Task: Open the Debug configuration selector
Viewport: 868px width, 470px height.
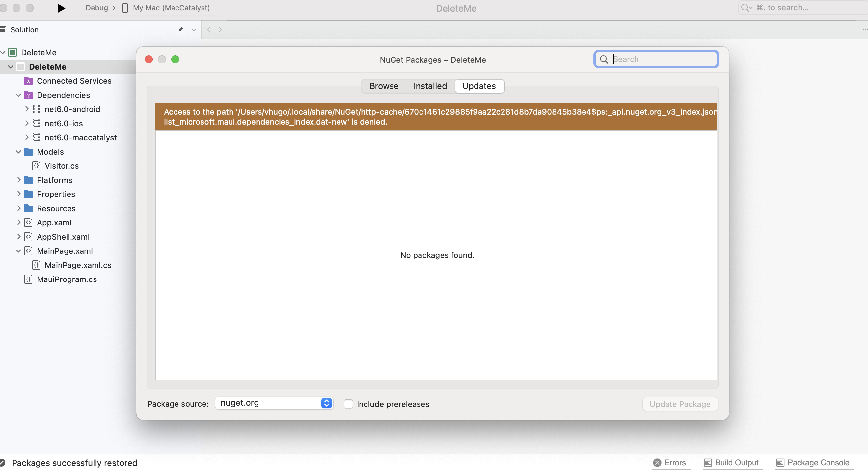Action: point(97,8)
